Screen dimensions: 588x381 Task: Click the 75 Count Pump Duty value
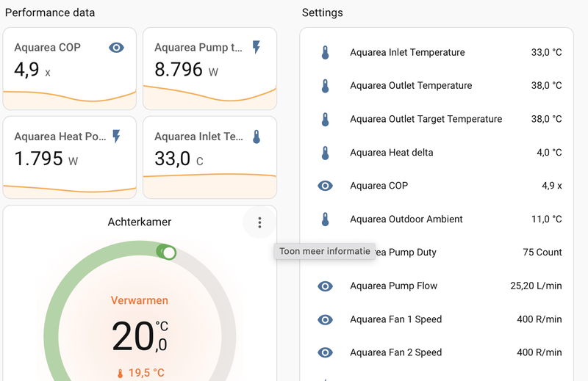tap(542, 253)
